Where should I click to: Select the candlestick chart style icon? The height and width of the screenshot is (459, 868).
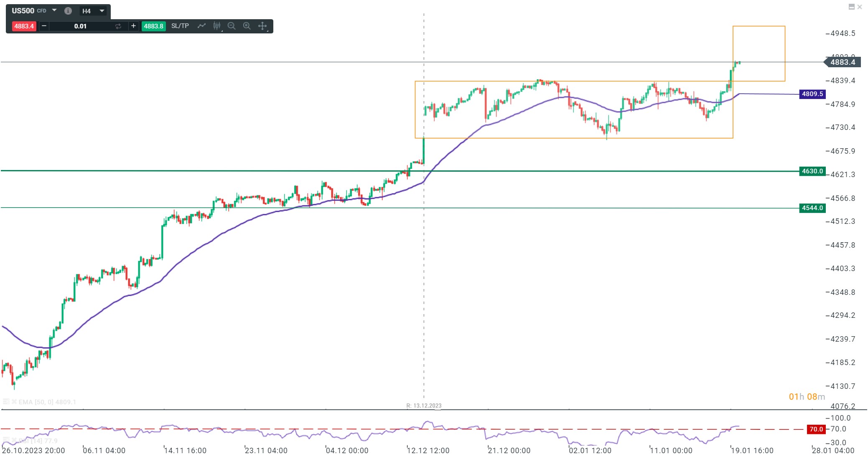216,26
